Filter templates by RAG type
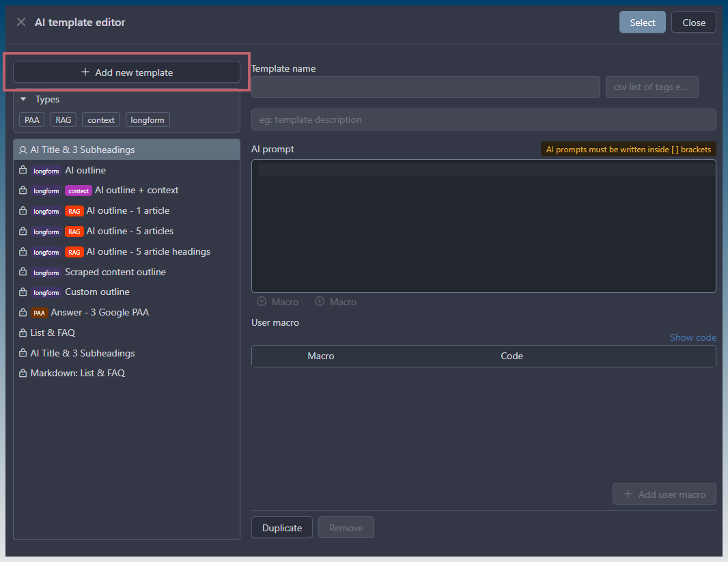The width and height of the screenshot is (728, 562). pyautogui.click(x=63, y=120)
